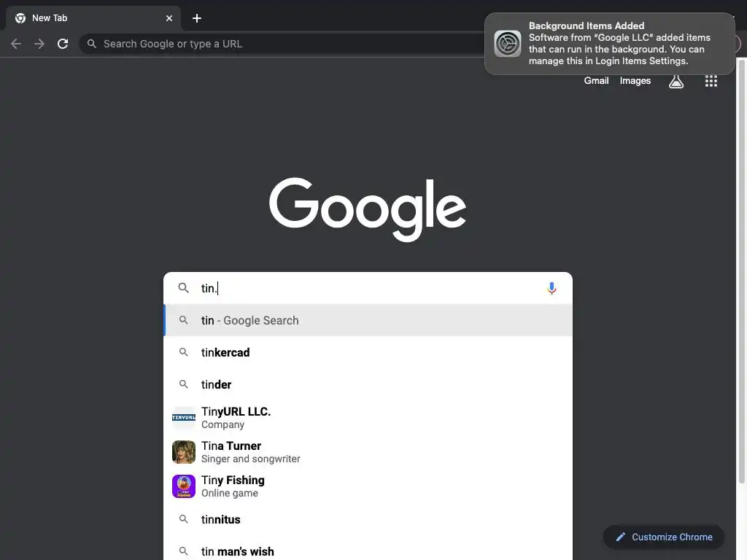Screen dimensions: 747x560
Task: Choose the tinnitus suggestion
Action: 368,519
